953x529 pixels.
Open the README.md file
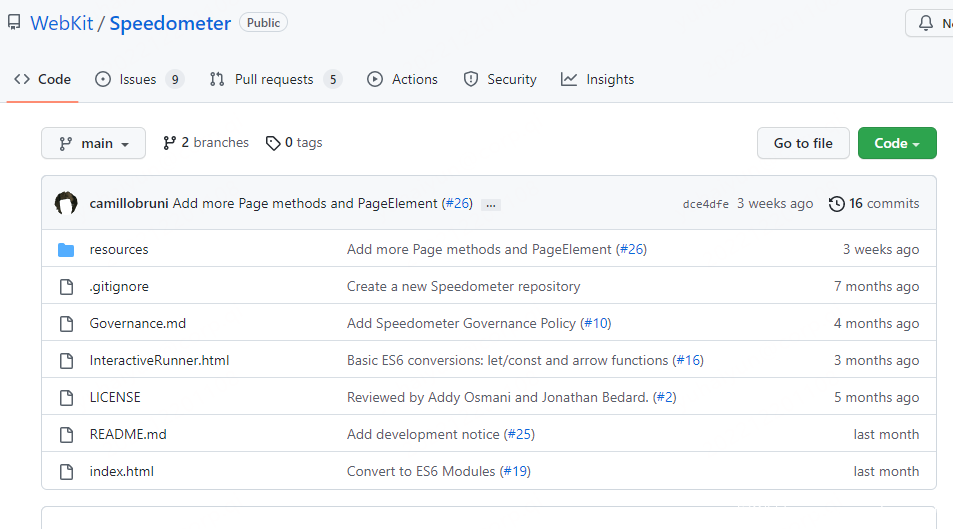[x=128, y=434]
